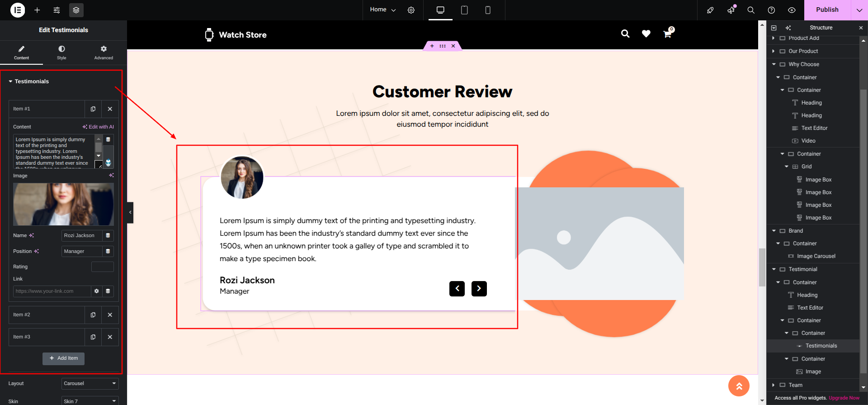Viewport: 868px width, 405px height.
Task: Click the site search icon
Action: coord(625,33)
